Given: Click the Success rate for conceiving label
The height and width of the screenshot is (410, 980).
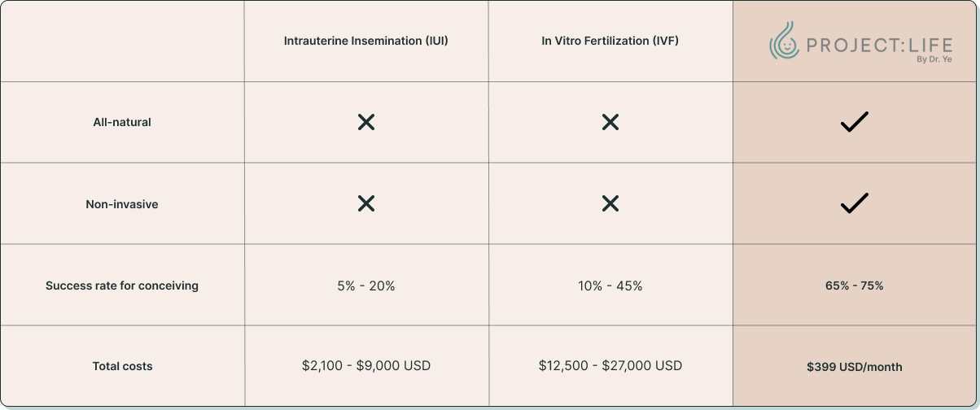Looking at the screenshot, I should (x=122, y=286).
